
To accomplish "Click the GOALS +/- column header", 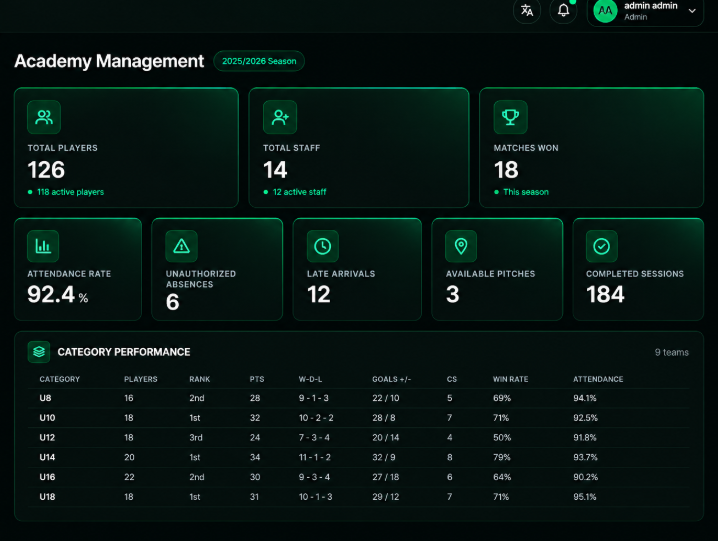I will pos(392,379).
